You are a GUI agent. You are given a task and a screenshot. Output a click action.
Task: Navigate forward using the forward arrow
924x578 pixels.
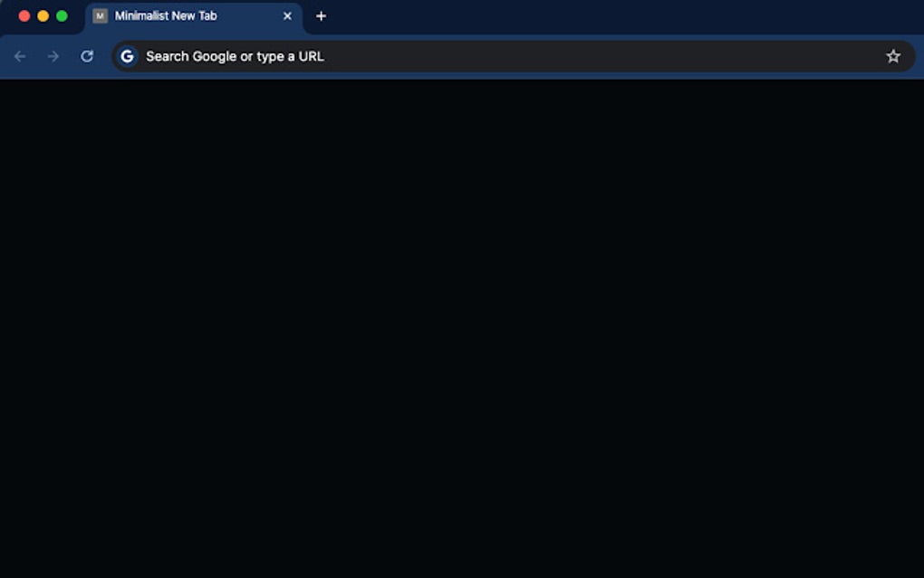(53, 55)
